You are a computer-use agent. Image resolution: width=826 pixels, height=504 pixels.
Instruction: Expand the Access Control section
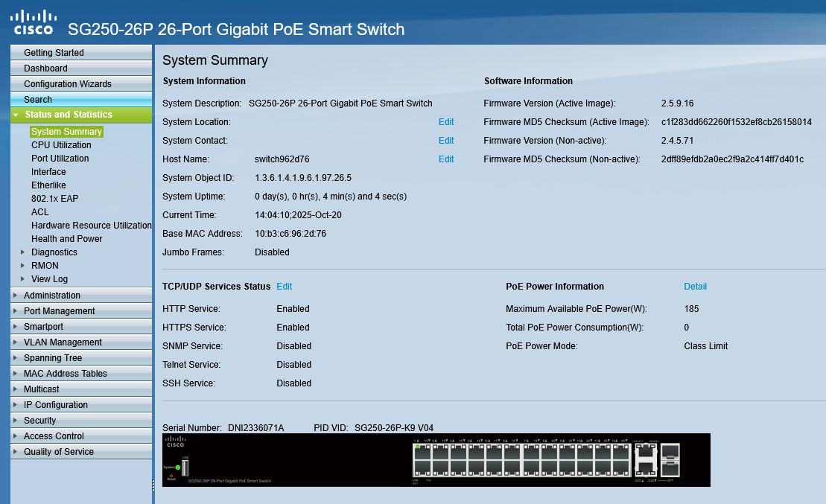tap(81, 436)
